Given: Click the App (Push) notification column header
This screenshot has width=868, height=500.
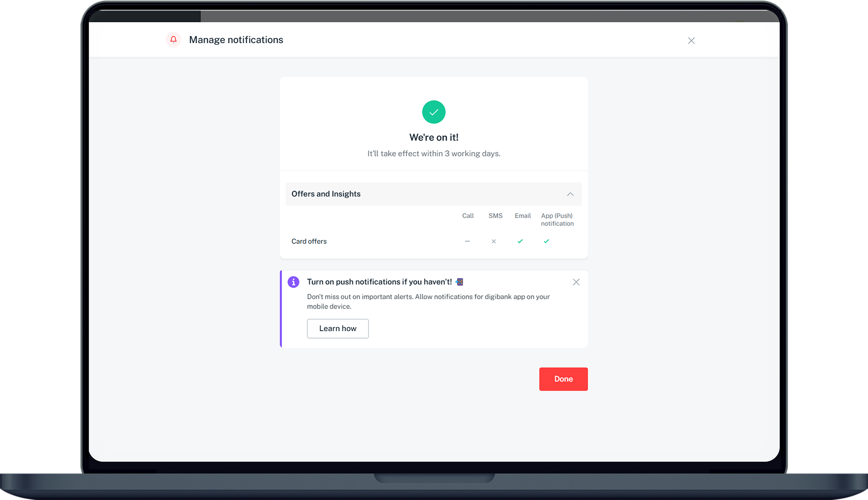Looking at the screenshot, I should (x=557, y=220).
